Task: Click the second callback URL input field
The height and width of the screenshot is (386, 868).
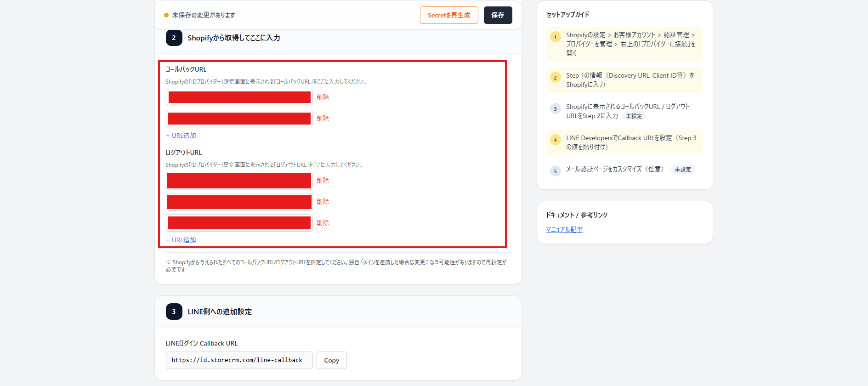Action: click(x=239, y=119)
